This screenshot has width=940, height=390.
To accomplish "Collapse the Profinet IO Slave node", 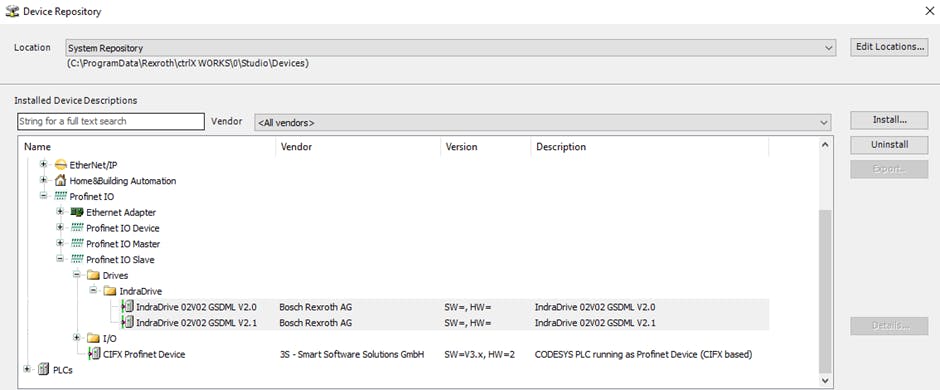I will coord(60,259).
